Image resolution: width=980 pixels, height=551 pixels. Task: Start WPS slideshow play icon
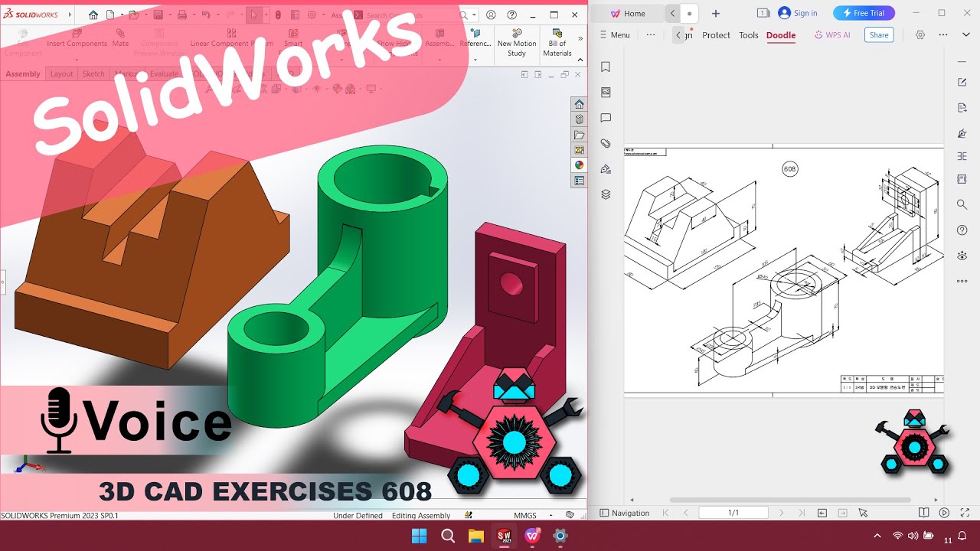pos(944,513)
